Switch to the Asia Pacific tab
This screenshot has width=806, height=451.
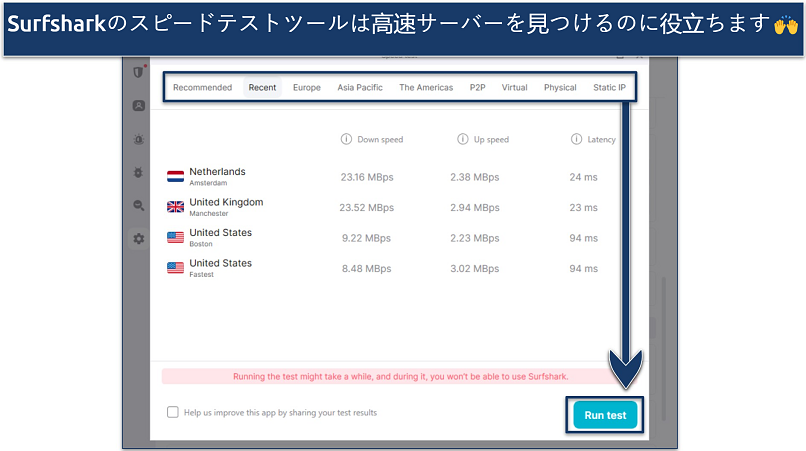[x=360, y=88]
